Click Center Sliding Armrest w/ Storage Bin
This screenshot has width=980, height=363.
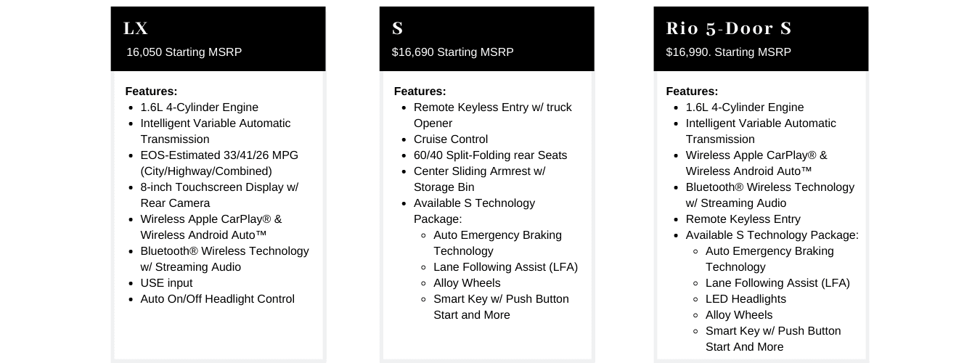(x=480, y=179)
